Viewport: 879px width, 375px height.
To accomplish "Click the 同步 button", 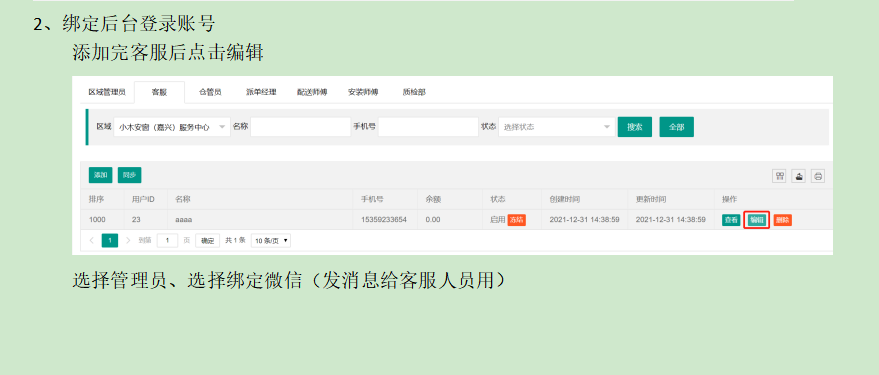I will [x=129, y=175].
